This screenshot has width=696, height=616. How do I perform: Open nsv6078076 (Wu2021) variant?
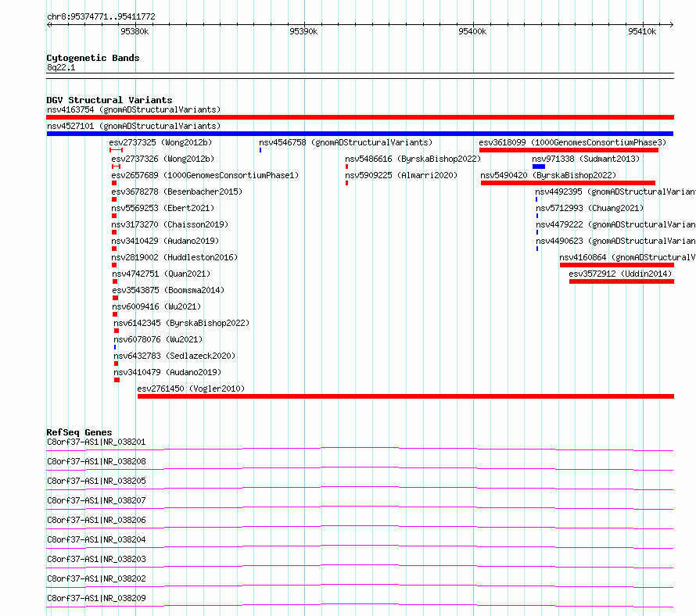158,339
